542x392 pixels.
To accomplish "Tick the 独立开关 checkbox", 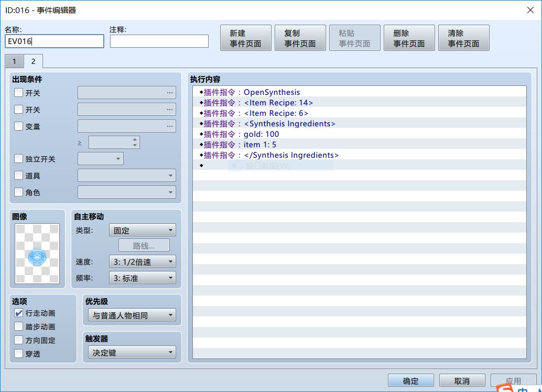I will coord(19,159).
